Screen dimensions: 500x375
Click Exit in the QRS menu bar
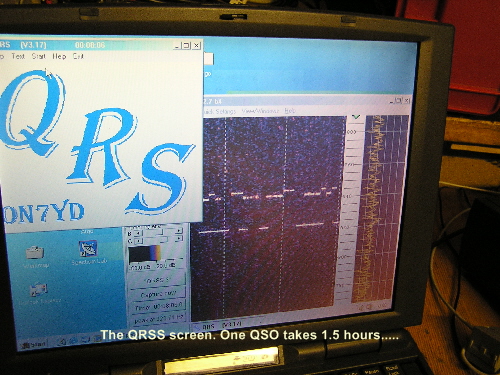coord(78,56)
